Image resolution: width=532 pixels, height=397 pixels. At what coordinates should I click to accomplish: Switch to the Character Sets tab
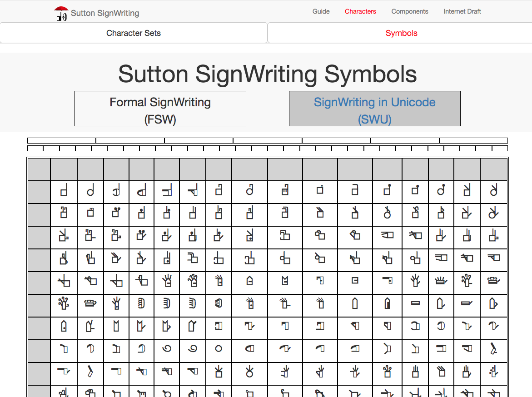[133, 33]
